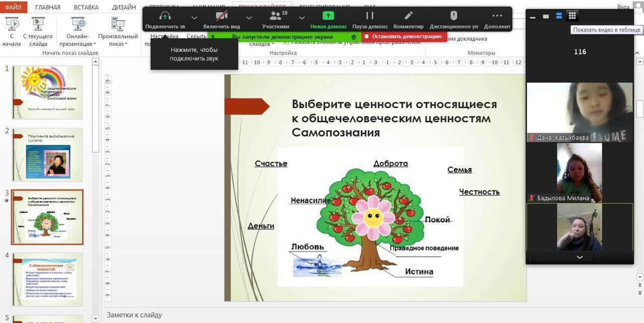Select slide 2 thumbnail in panel
The image size is (644, 323).
(x=47, y=154)
